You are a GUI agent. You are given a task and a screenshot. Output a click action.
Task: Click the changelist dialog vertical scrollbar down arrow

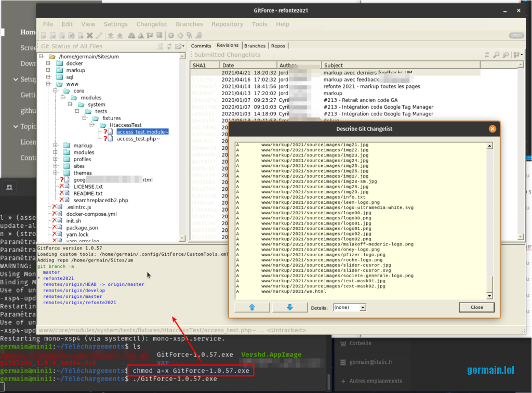click(x=489, y=296)
